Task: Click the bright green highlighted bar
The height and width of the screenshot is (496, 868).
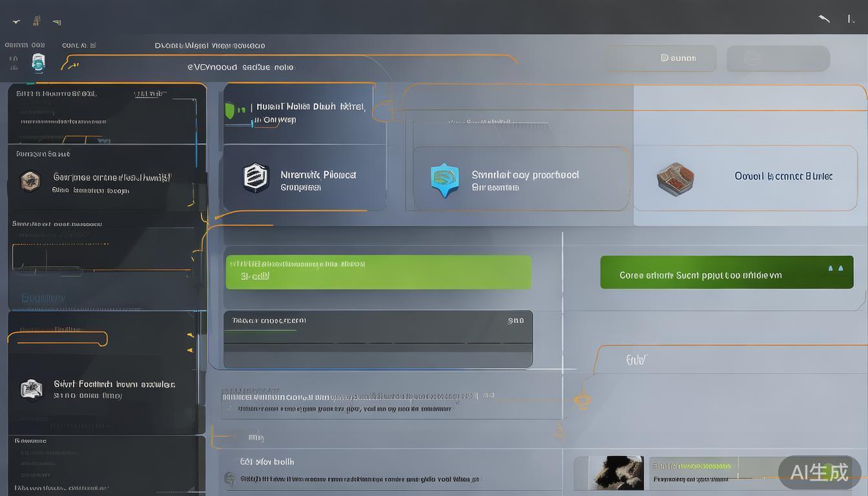Action: [378, 272]
